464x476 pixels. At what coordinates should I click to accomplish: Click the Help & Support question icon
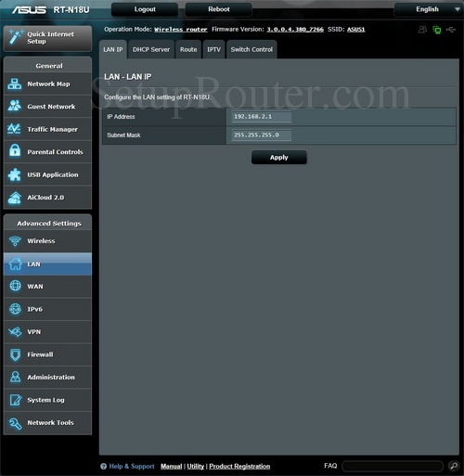point(104,466)
